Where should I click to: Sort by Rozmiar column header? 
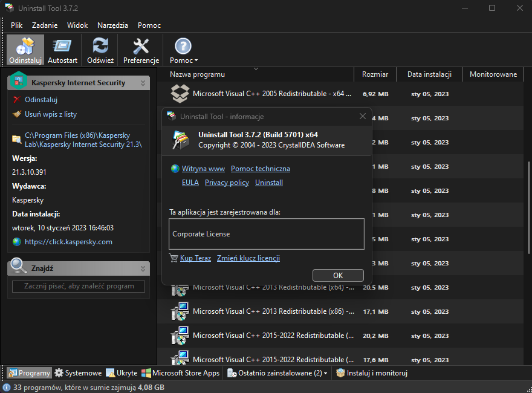tap(375, 74)
